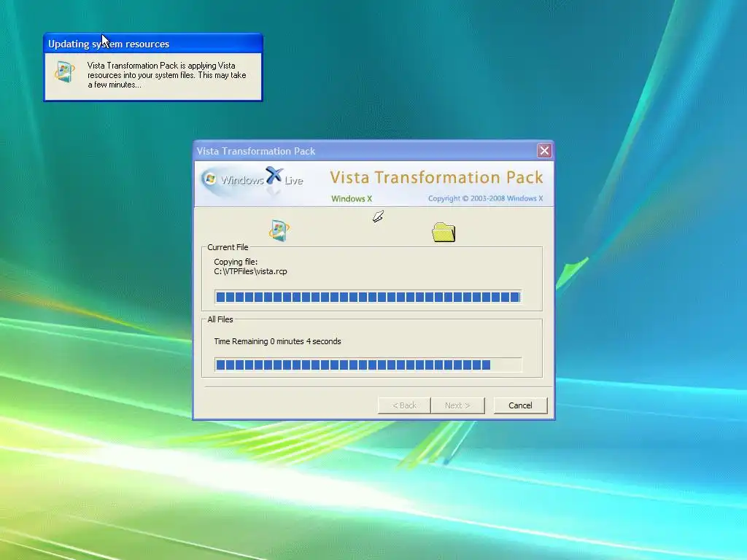747x560 pixels.
Task: Click the Copyright 2003-2008 Windows X text
Action: (485, 198)
